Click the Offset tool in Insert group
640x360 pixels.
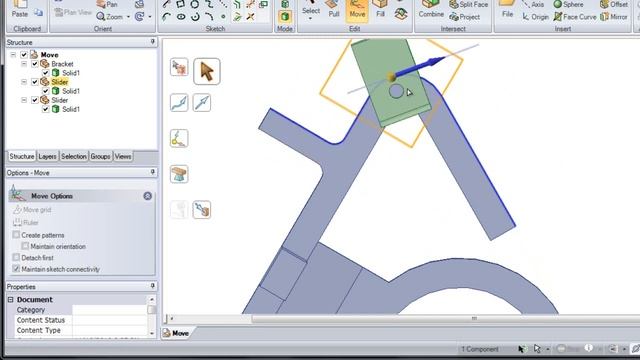(614, 4)
